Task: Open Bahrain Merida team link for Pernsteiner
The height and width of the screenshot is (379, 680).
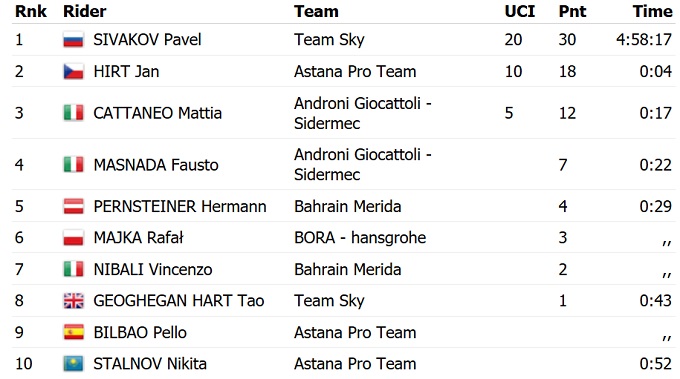Action: [x=347, y=206]
